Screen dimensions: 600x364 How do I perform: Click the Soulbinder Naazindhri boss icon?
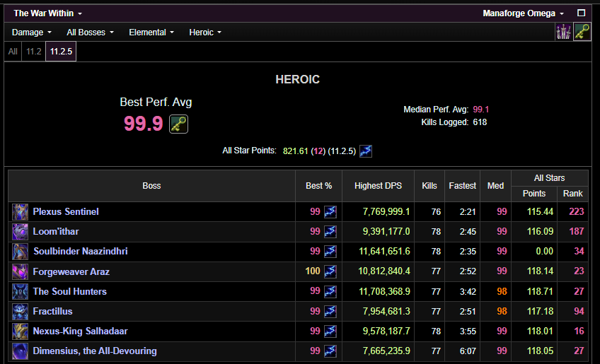click(20, 252)
